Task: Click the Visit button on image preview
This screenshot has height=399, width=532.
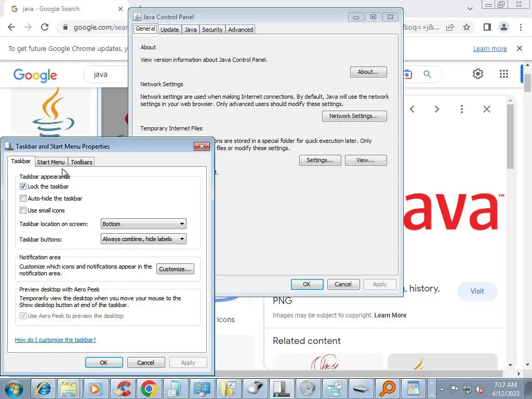Action: (x=477, y=291)
